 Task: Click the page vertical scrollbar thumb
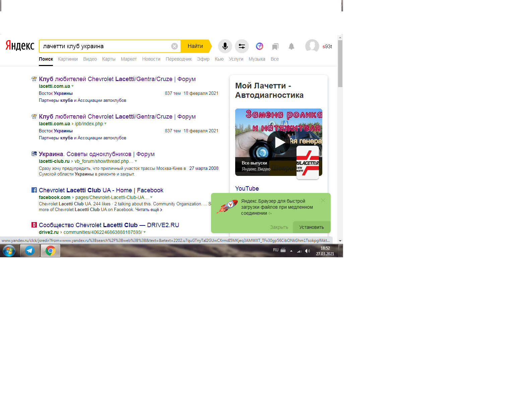click(x=340, y=64)
